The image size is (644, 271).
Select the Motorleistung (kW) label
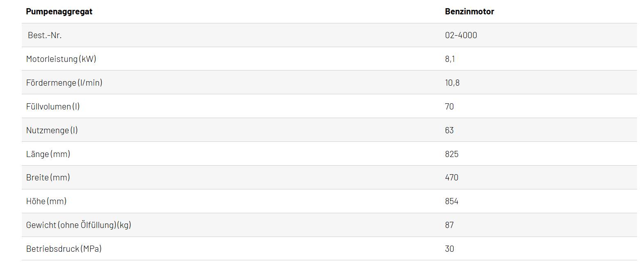pos(61,59)
